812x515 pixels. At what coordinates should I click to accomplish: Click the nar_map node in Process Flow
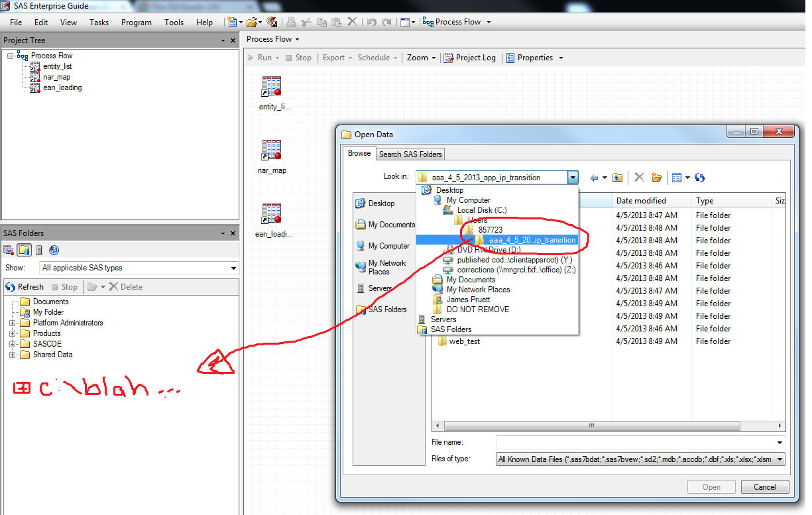coord(272,157)
